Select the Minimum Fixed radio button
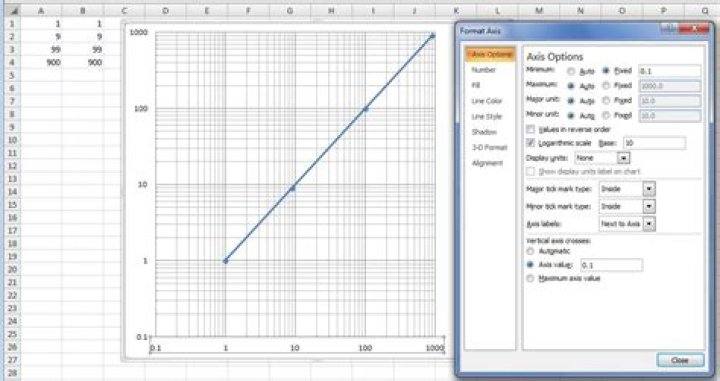This screenshot has width=720, height=381. (606, 71)
